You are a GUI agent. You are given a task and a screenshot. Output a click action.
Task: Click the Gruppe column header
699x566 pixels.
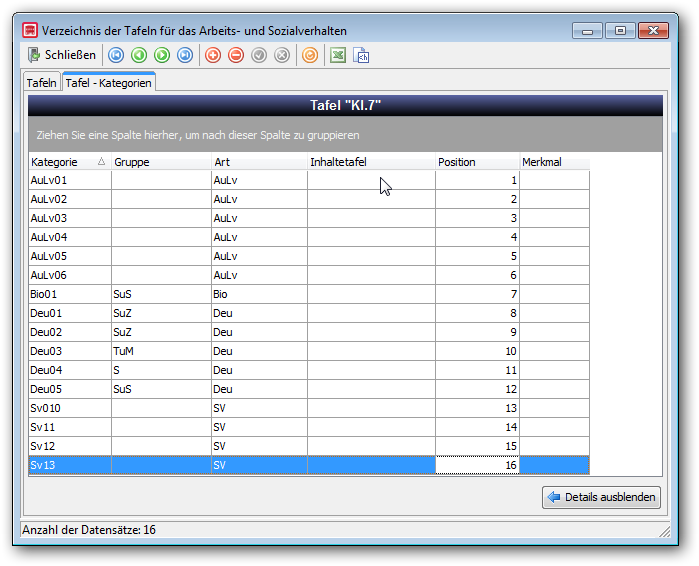[161, 162]
